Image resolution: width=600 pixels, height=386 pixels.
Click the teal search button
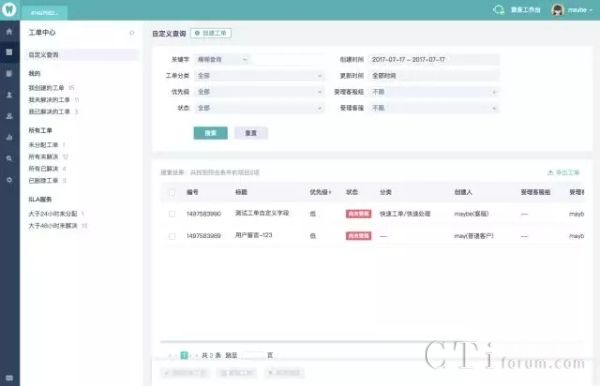coord(210,133)
